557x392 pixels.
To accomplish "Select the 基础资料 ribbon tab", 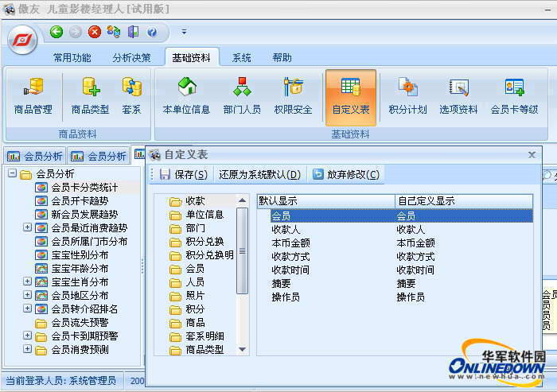I will point(192,57).
